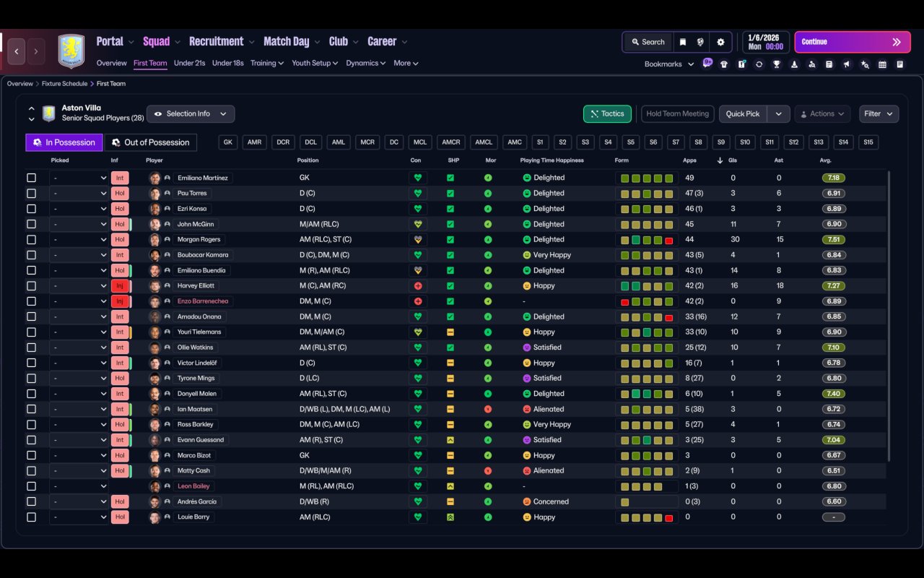Tick the checkbox for Donyell Malen
The width and height of the screenshot is (924, 578).
[x=31, y=394]
